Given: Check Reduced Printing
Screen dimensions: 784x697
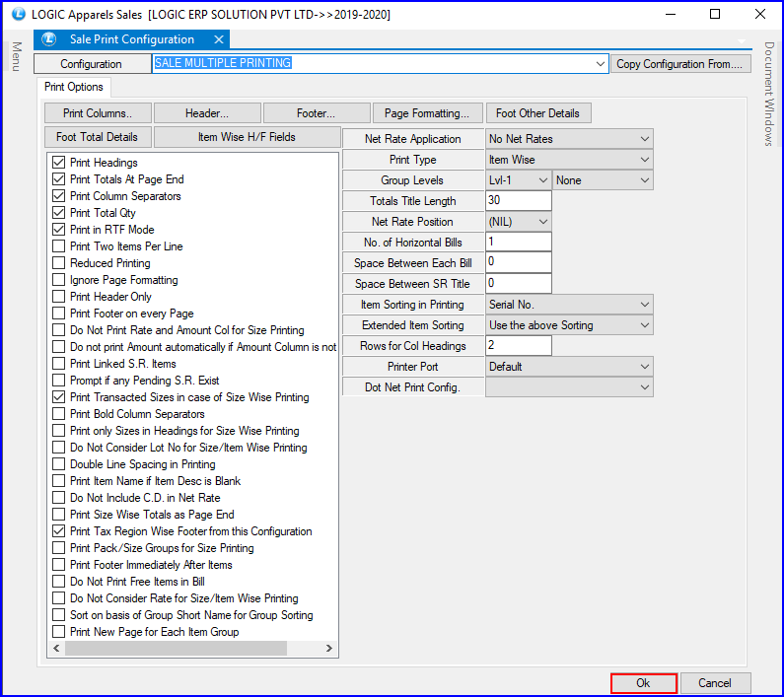Looking at the screenshot, I should (59, 263).
